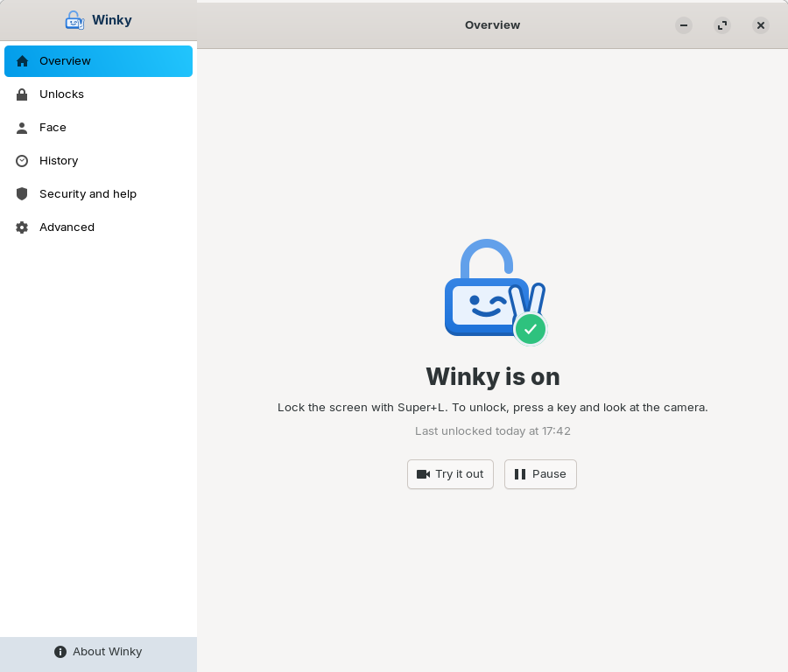Click the green checkmark badge on the padlock
The height and width of the screenshot is (672, 788).
[531, 330]
